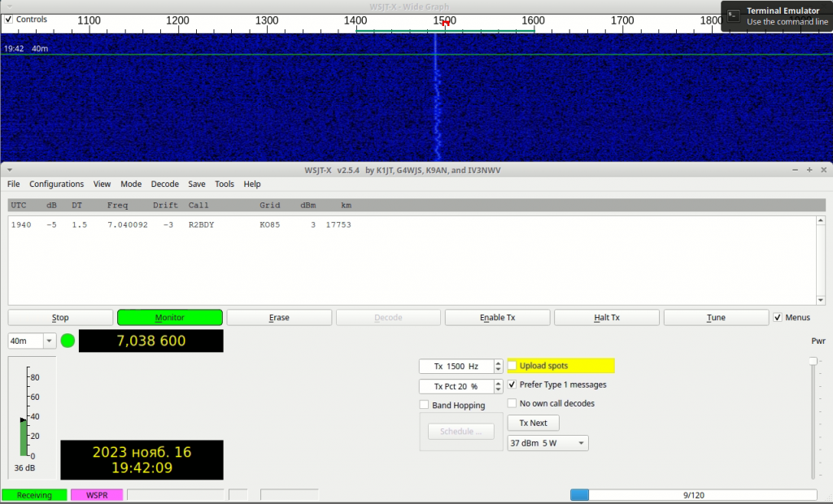Click the WSPR mode status label

click(97, 495)
